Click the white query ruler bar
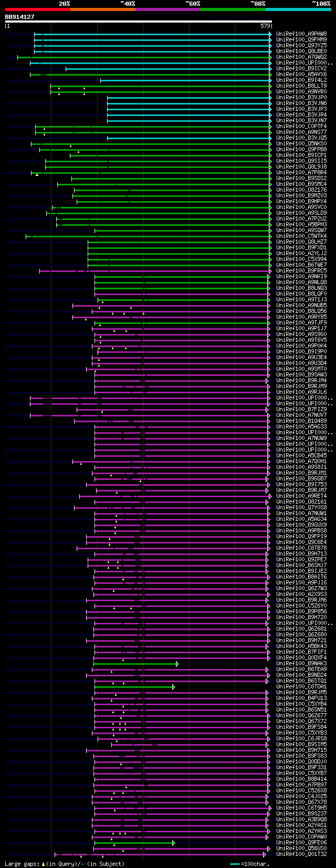The image size is (336, 868). tap(139, 22)
